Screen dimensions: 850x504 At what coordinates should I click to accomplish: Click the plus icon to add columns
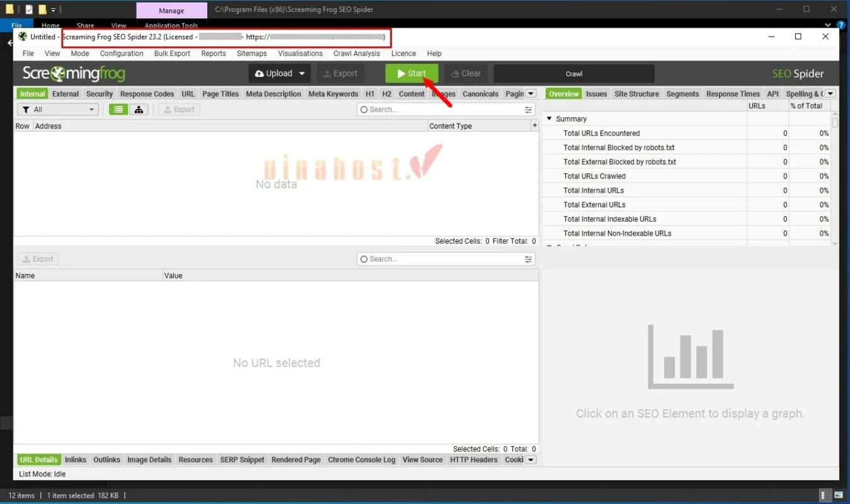click(x=535, y=125)
